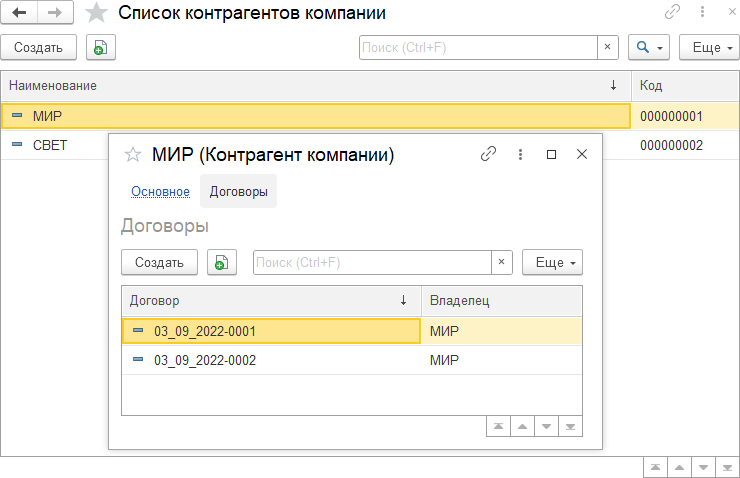Clear the main window search field

[x=607, y=47]
